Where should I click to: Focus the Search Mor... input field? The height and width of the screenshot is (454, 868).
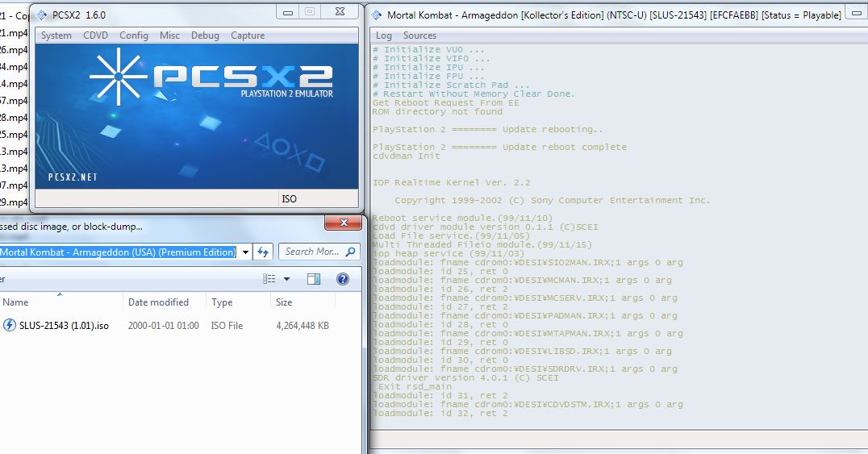[313, 252]
